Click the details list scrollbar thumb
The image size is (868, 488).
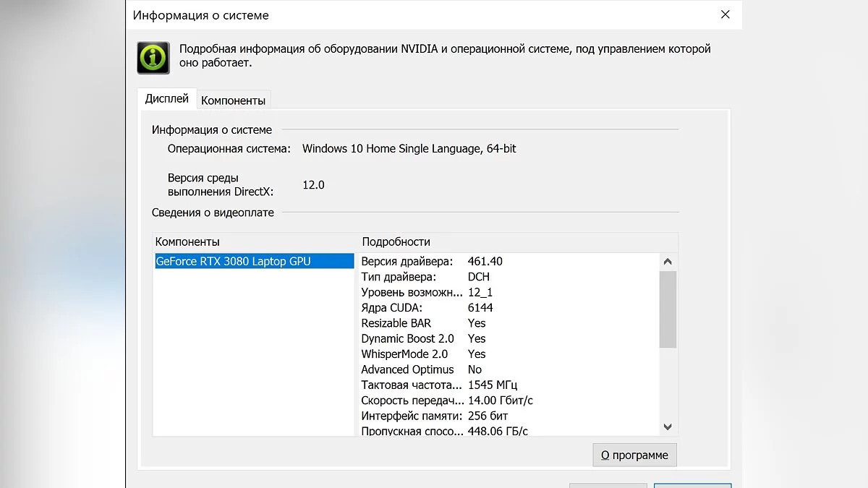[x=668, y=309]
